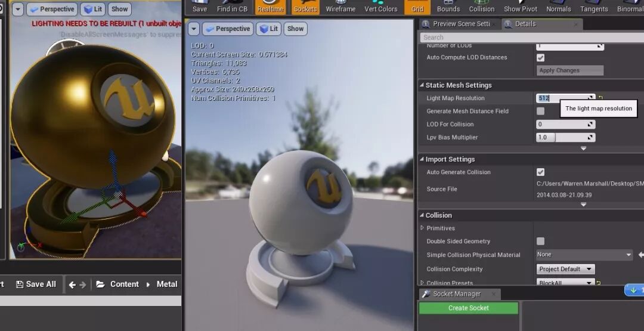Image resolution: width=644 pixels, height=331 pixels.
Task: Open Simple Collision Physical Material dropdown
Action: coord(584,255)
